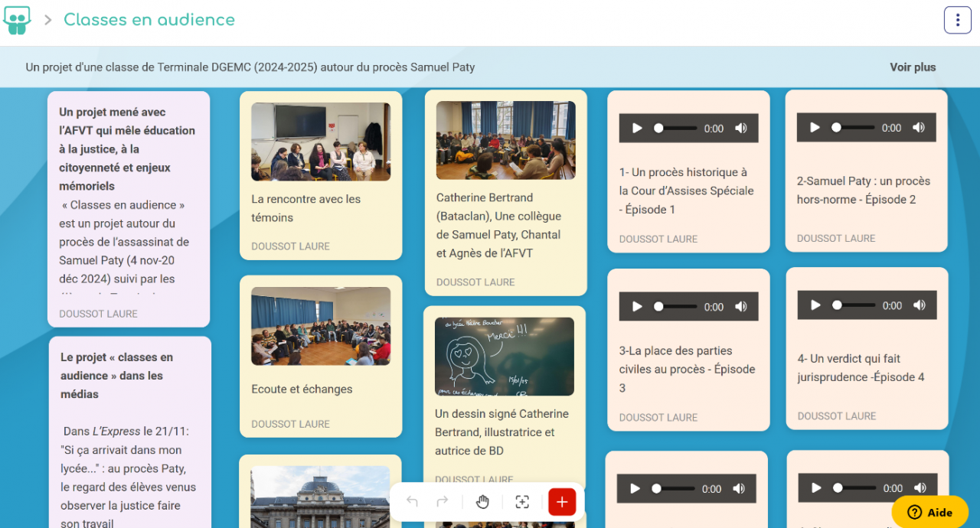
Task: Click the fit-to-screen focus icon
Action: tap(522, 502)
